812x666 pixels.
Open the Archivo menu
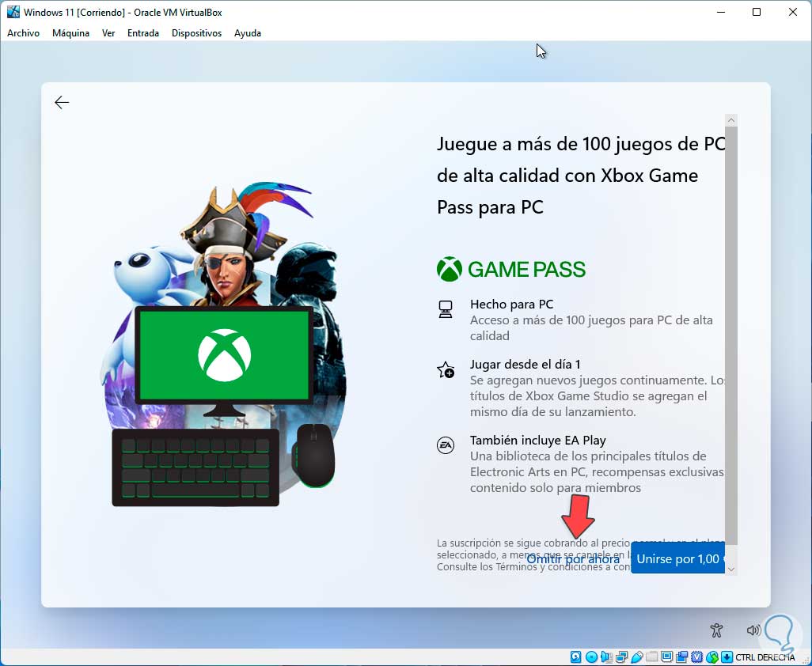click(x=23, y=33)
